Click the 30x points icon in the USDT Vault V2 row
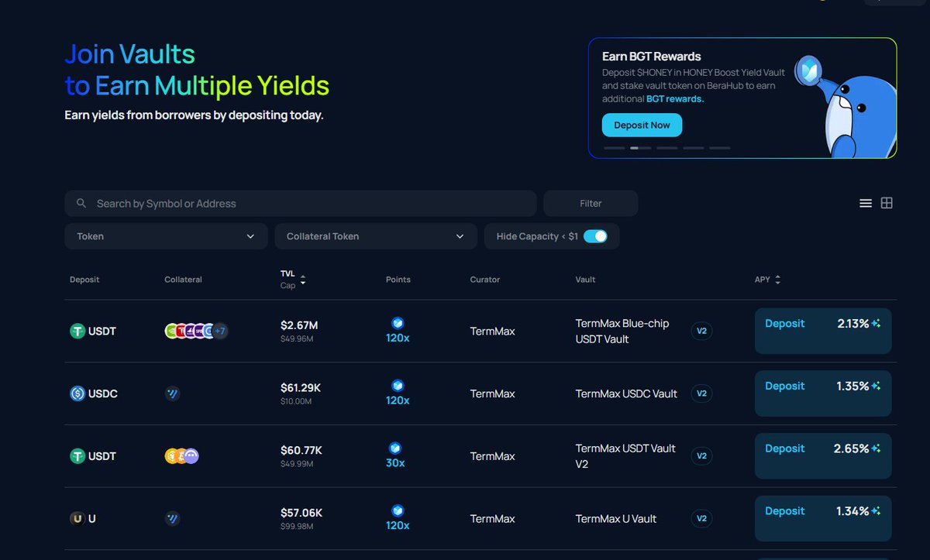Screen dimensions: 930x560 (x=395, y=448)
